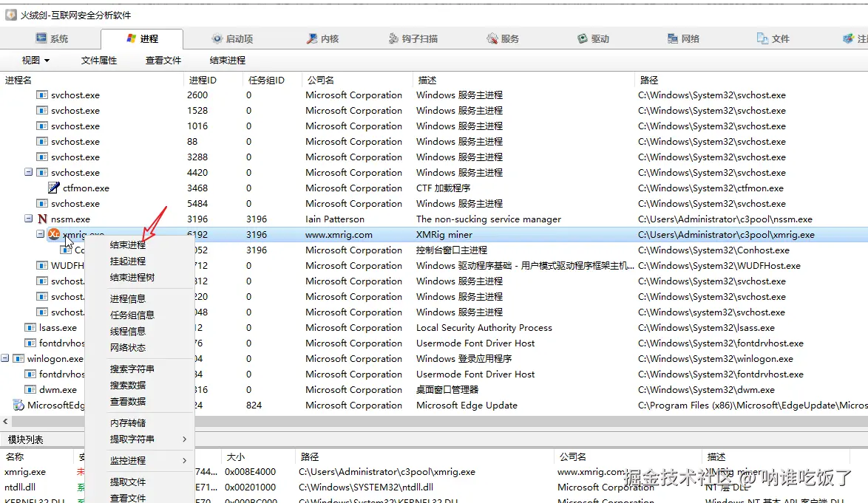The width and height of the screenshot is (868, 503).
Task: Click the horizontal scrollbar left arrow
Action: click(x=5, y=421)
